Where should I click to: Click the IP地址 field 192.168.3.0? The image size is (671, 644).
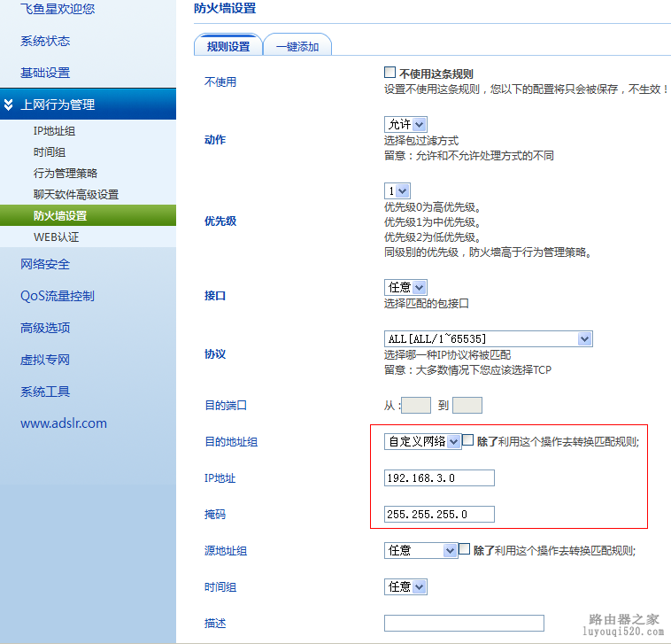coord(439,477)
